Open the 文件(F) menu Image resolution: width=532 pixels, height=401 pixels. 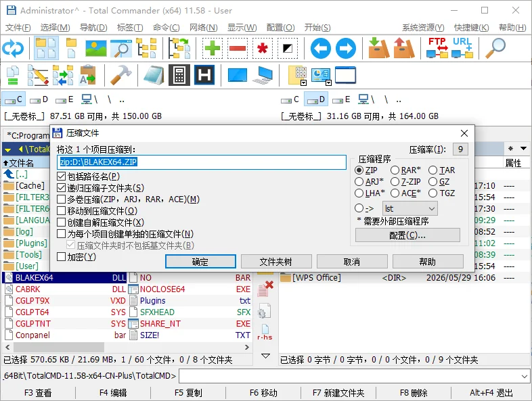tap(18, 28)
